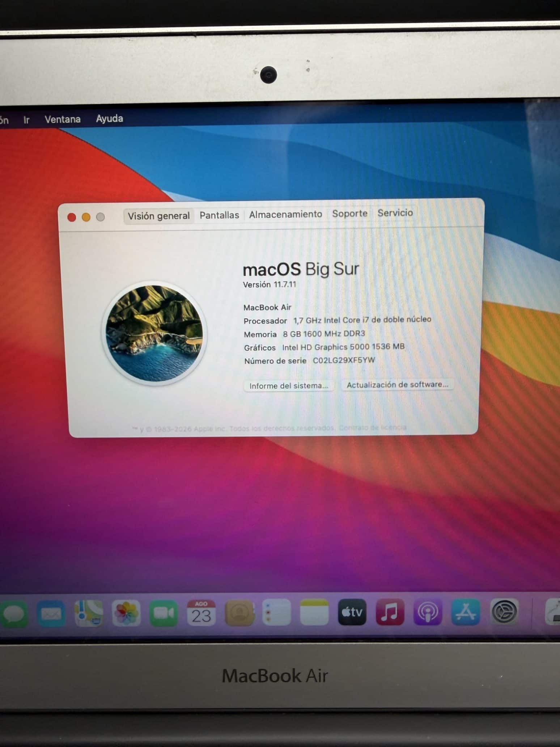Switch to Visión general tab
The height and width of the screenshot is (747, 560).
click(158, 216)
